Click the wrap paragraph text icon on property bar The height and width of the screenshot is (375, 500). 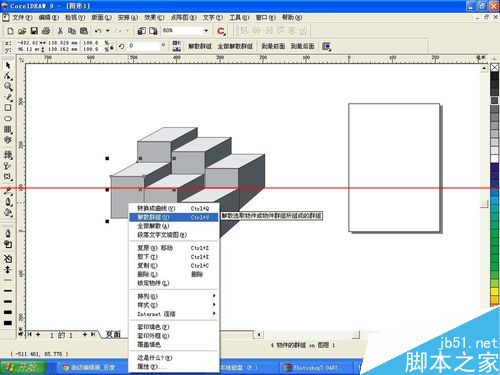pyautogui.click(x=327, y=46)
